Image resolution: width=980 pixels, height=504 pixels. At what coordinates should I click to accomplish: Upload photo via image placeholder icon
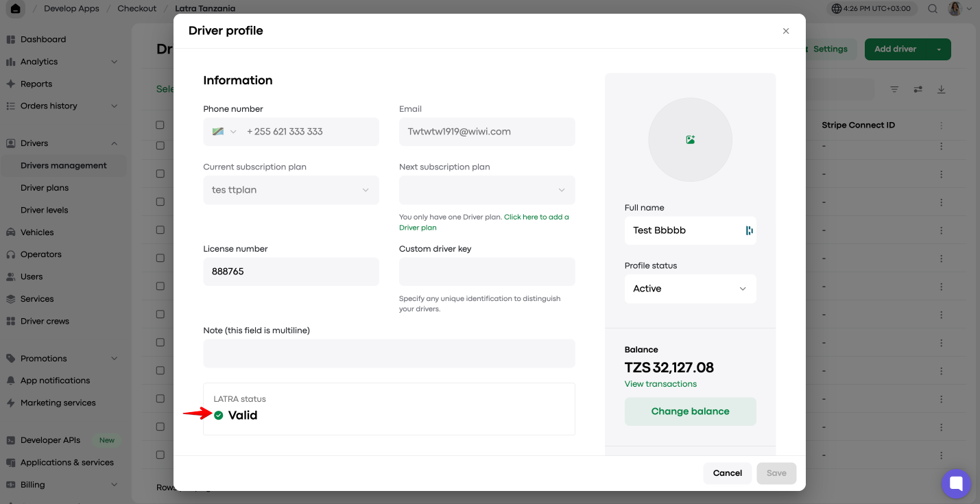click(x=691, y=140)
